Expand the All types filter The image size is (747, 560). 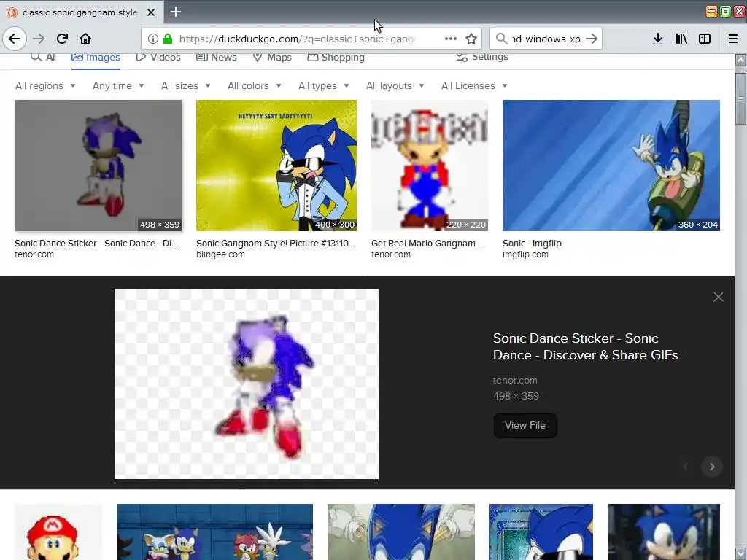324,86
